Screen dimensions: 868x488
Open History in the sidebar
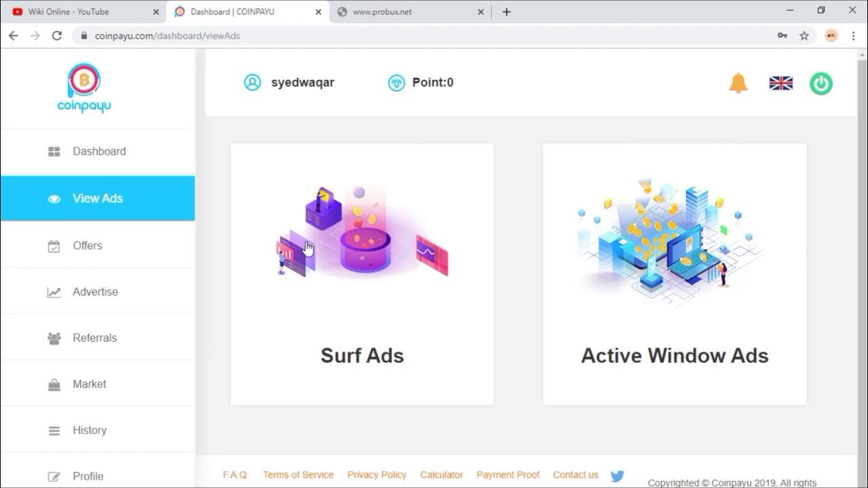(x=98, y=430)
